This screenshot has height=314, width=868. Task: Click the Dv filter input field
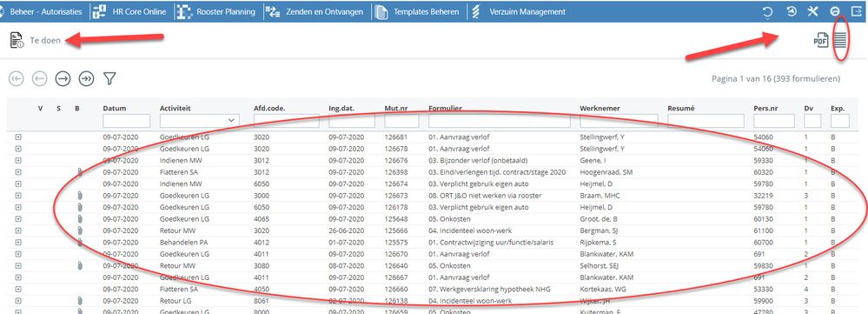coord(812,121)
